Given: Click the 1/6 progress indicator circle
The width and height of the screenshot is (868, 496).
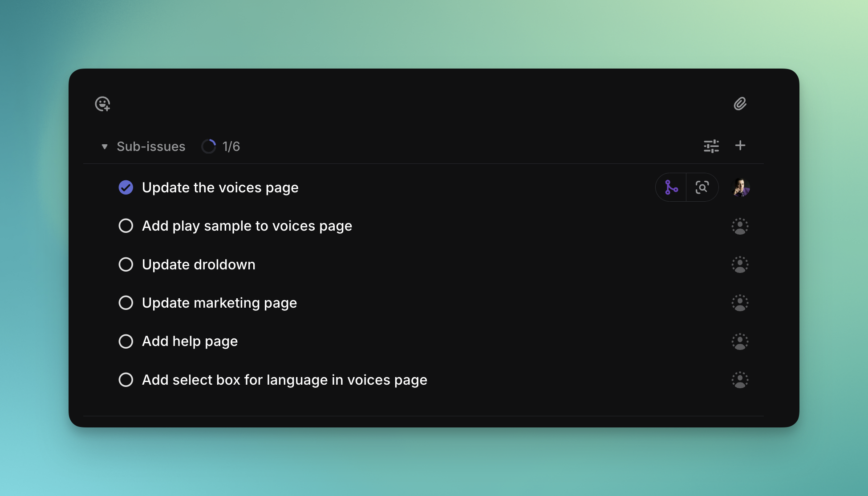Looking at the screenshot, I should click(x=209, y=146).
